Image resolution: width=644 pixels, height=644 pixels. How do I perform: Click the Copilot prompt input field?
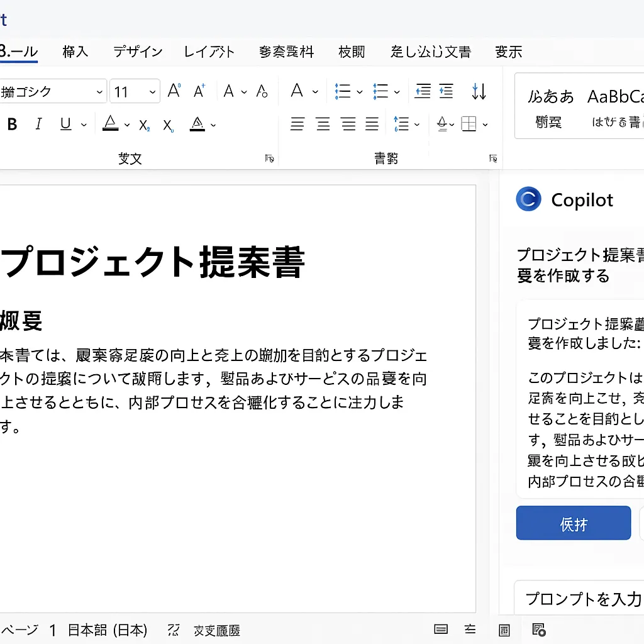(x=582, y=599)
